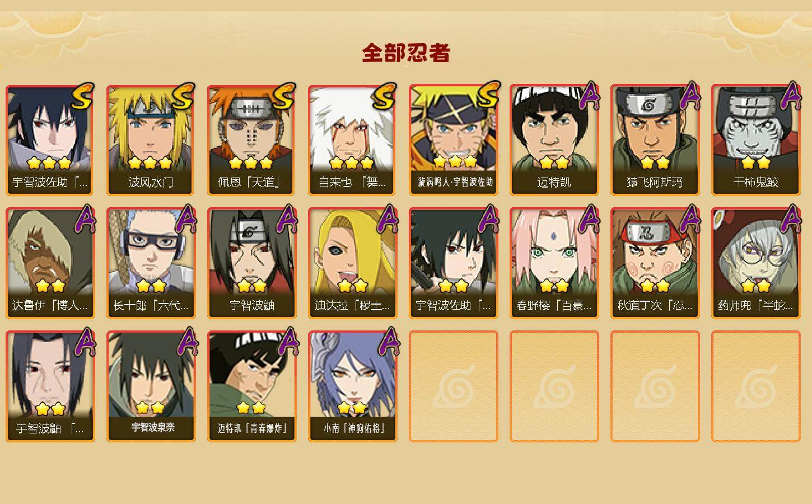Click the 小南「神驹佑将」 card
The width and height of the screenshot is (812, 504).
[x=352, y=386]
